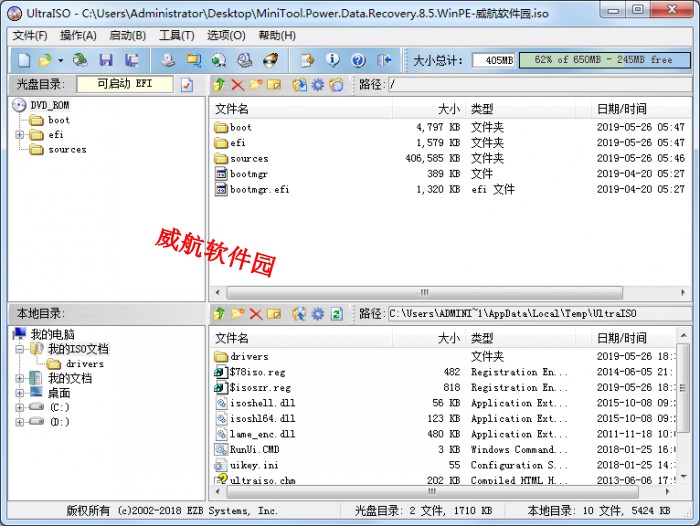Sort disc files by 大小 column header
This screenshot has height=526, width=700.
429,109
